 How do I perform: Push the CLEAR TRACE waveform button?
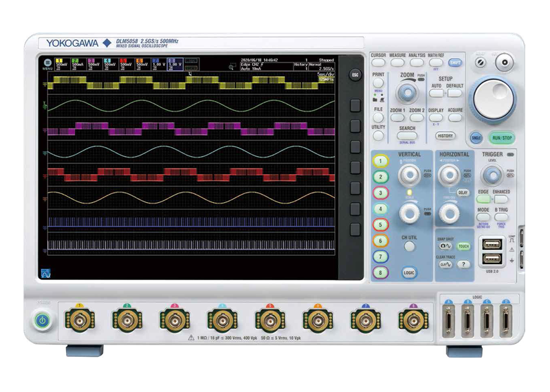(x=445, y=264)
